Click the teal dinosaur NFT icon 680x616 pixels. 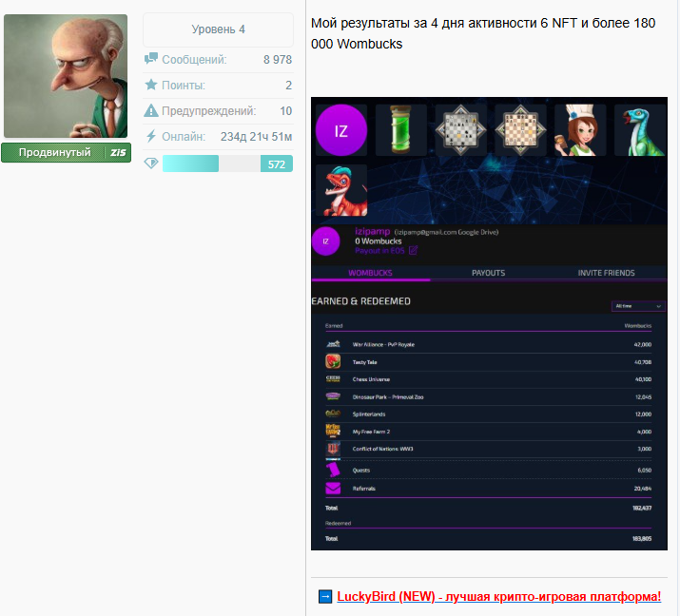coord(639,130)
